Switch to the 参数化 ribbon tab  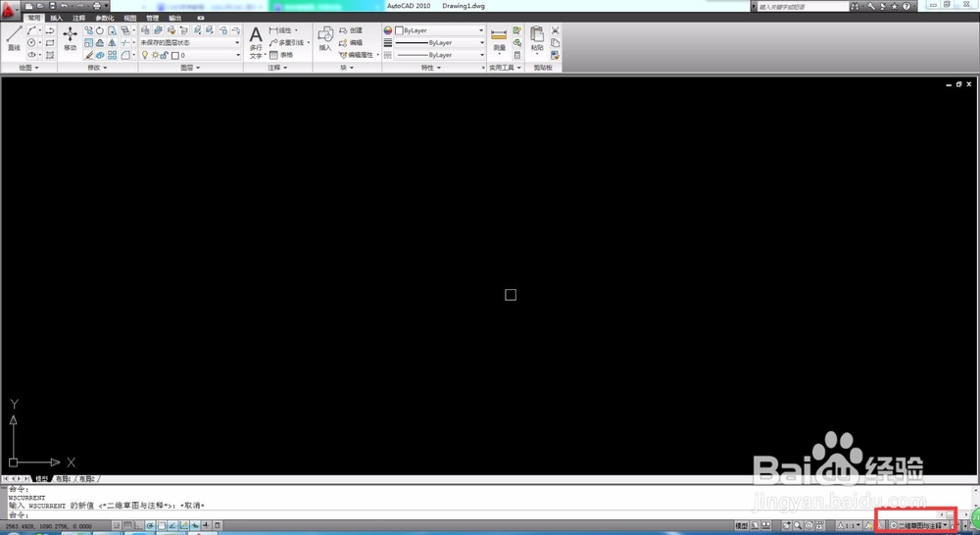point(105,18)
